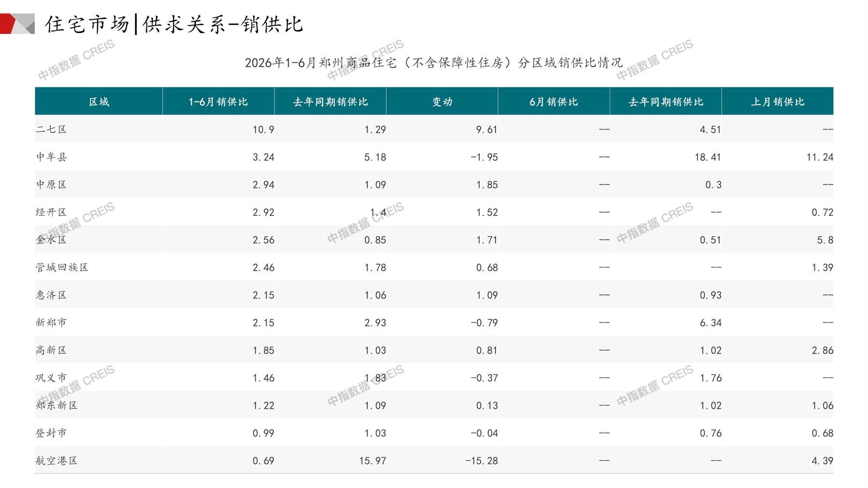Select the 11.24 value for 中牟县
Viewport: 868px width, 488px height.
coord(820,157)
